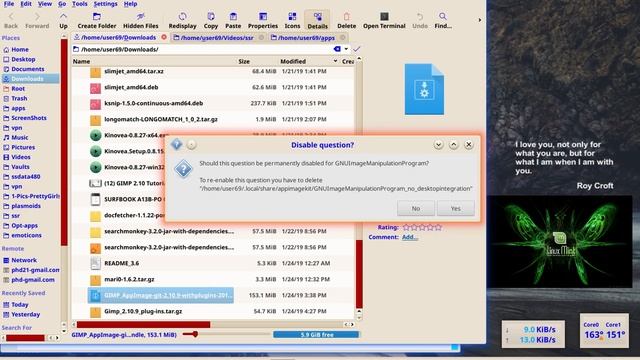Select ksnip-1.5.0-continuous-amd64.deb file
The width and height of the screenshot is (640, 360).
point(153,103)
